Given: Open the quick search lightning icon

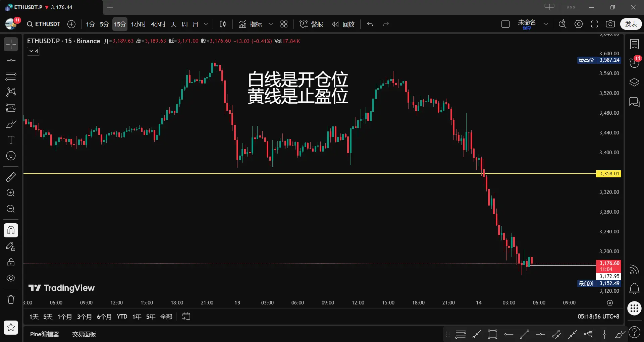Looking at the screenshot, I should [562, 24].
